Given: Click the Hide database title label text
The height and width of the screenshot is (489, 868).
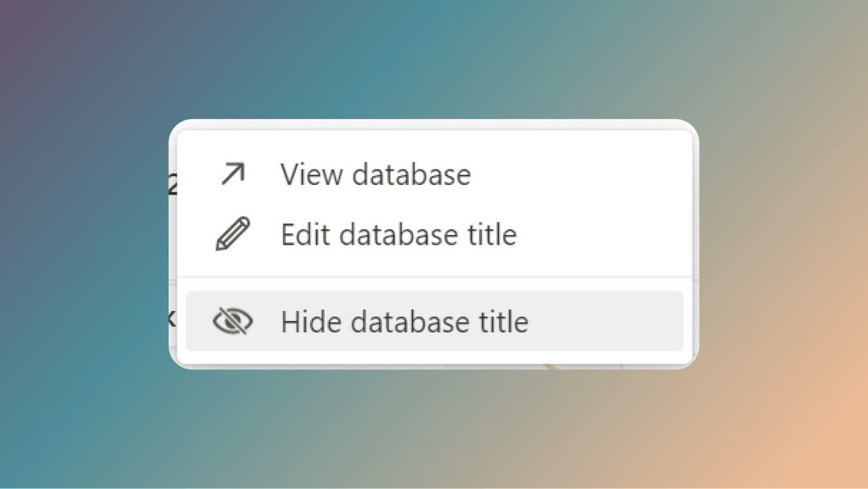Looking at the screenshot, I should tap(404, 320).
